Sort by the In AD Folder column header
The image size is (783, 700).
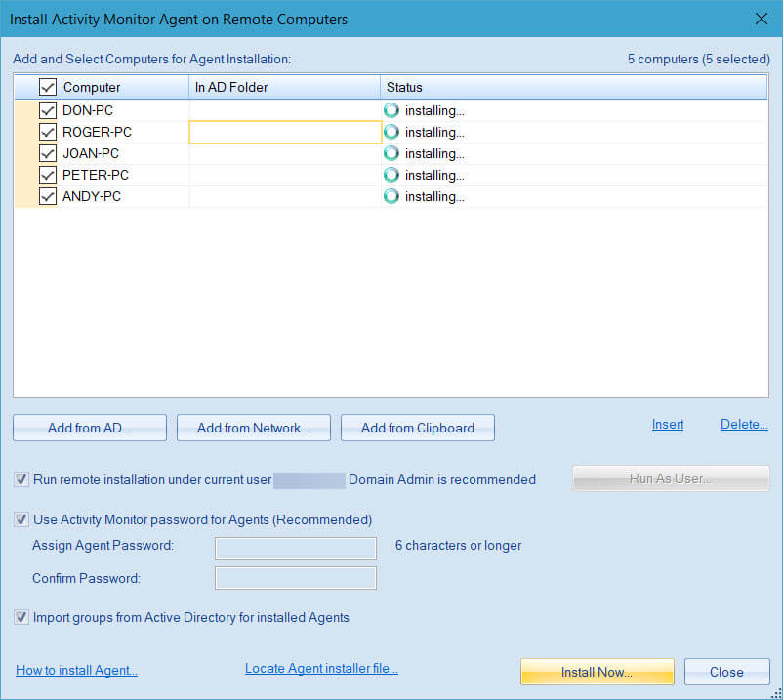pyautogui.click(x=285, y=87)
